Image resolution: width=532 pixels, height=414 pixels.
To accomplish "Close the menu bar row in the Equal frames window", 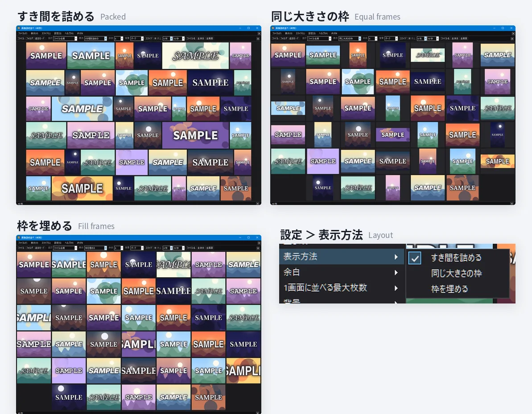I will point(513,33).
